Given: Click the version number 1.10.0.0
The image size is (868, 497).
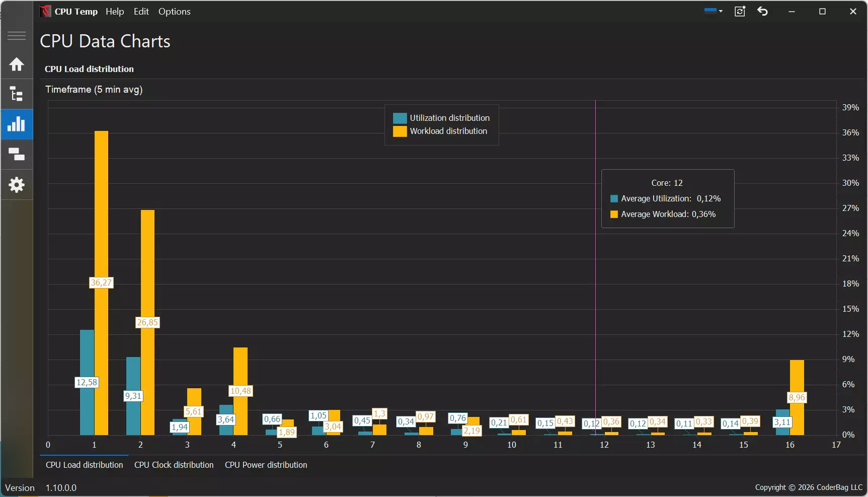Looking at the screenshot, I should point(61,487).
